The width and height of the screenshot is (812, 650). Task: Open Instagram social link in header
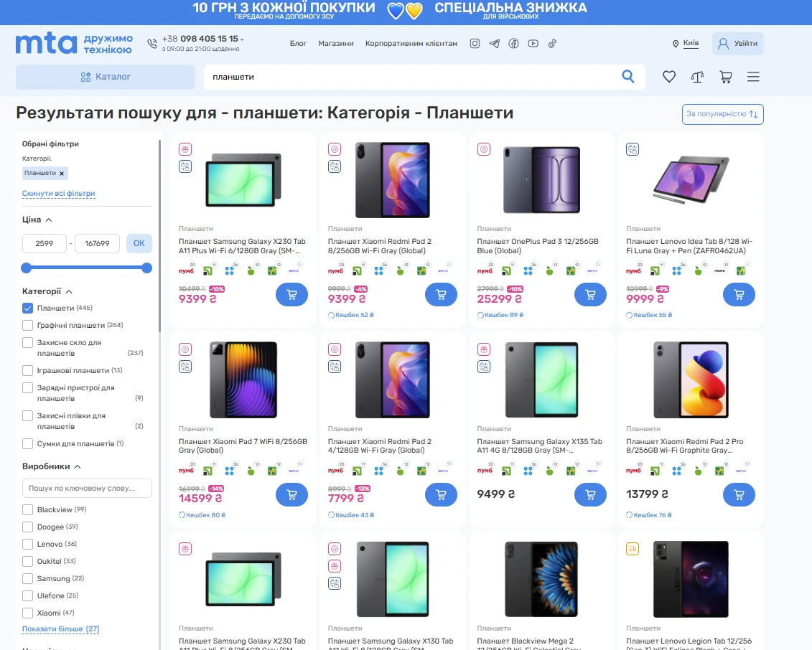tap(475, 44)
